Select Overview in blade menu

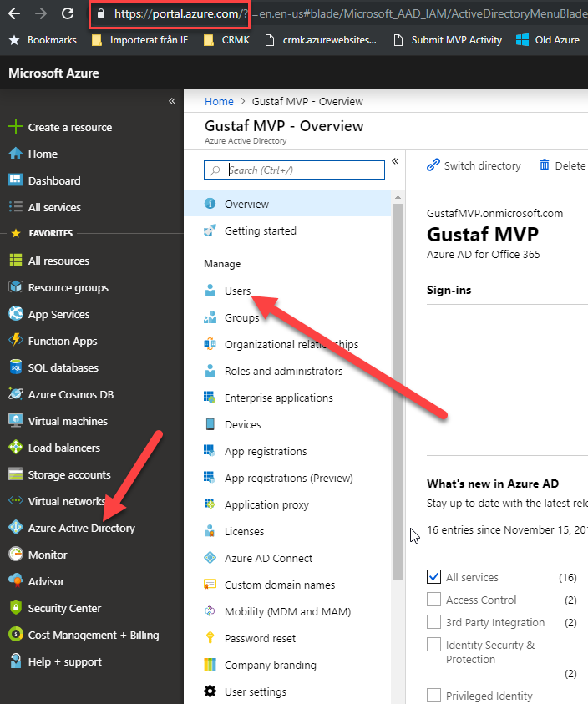(287, 204)
